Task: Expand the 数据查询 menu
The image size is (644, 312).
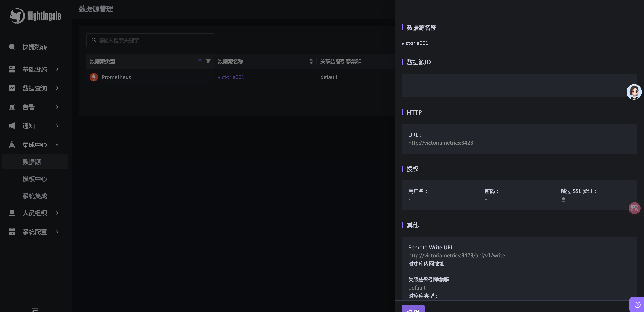Action: pyautogui.click(x=35, y=88)
